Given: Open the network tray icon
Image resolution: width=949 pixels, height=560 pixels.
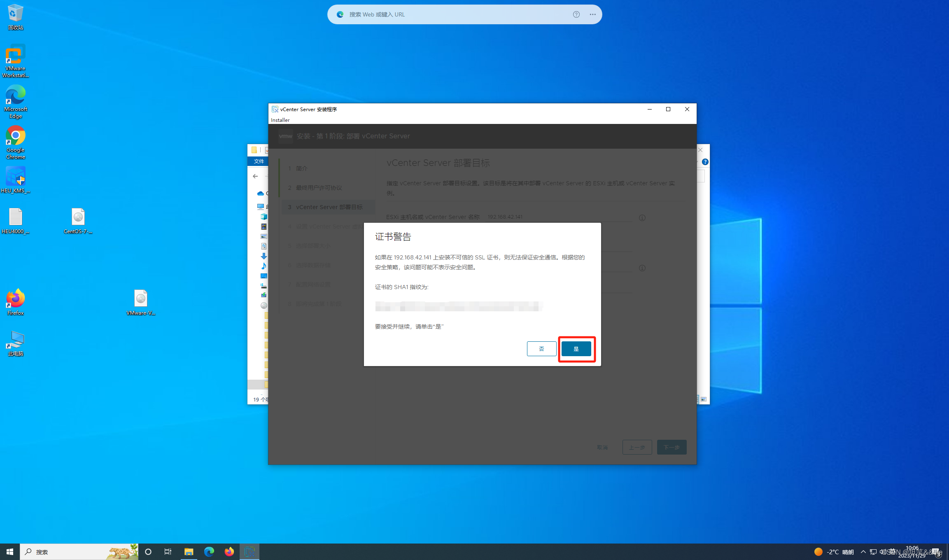Looking at the screenshot, I should coord(873,552).
